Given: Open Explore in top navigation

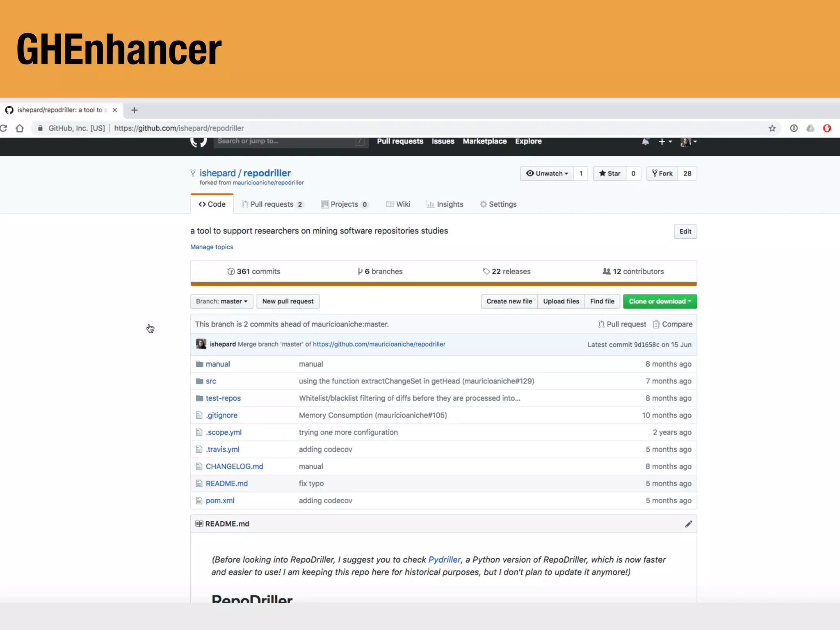Looking at the screenshot, I should [x=528, y=141].
